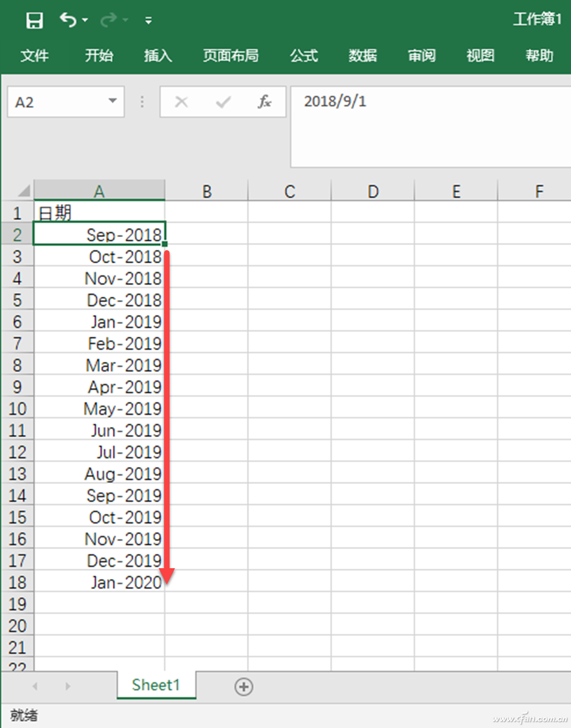The height and width of the screenshot is (728, 571).
Task: Click cell with Aug-2019
Action: (99, 473)
